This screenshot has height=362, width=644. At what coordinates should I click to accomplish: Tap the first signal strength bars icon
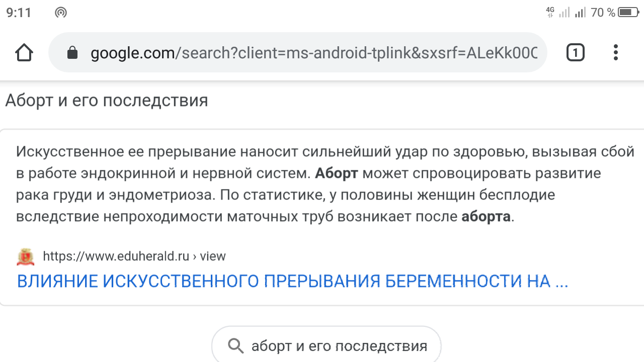[565, 12]
